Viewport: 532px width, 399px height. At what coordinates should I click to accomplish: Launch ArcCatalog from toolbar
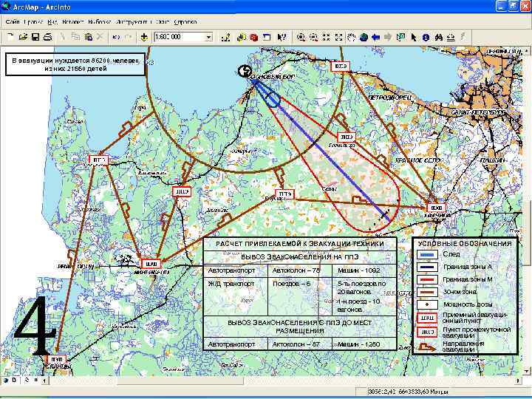coord(241,38)
